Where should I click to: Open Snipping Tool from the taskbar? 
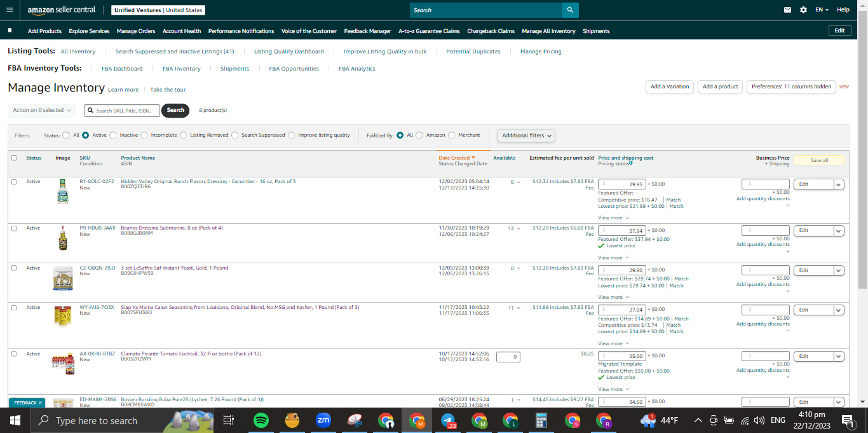355,420
